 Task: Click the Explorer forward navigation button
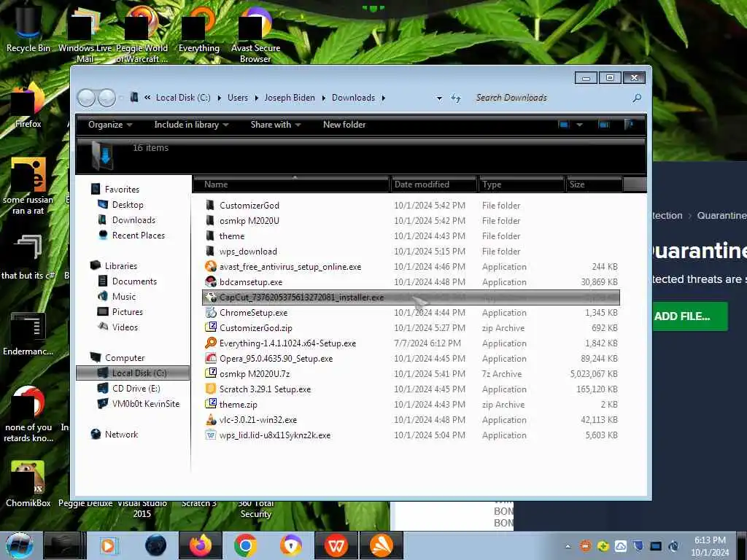(107, 98)
